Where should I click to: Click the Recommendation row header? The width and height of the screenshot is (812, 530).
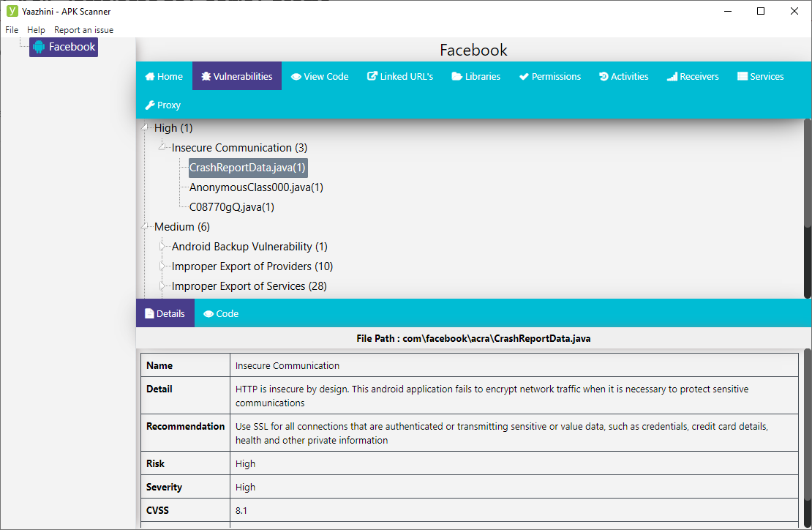pos(185,433)
